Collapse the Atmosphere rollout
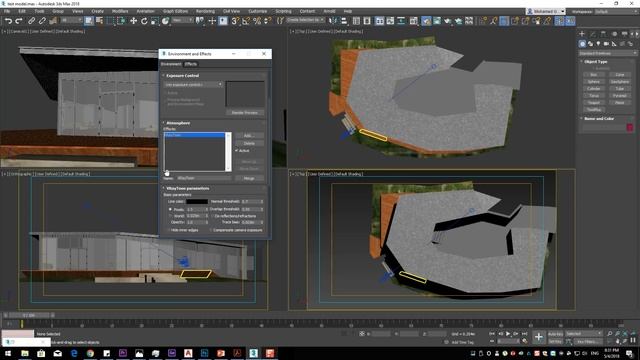 tap(164, 123)
